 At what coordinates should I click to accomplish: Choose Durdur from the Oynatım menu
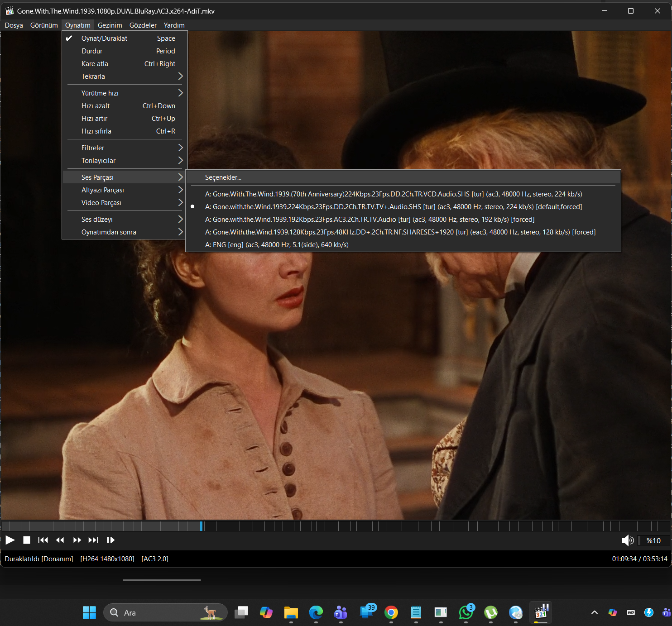pyautogui.click(x=125, y=51)
